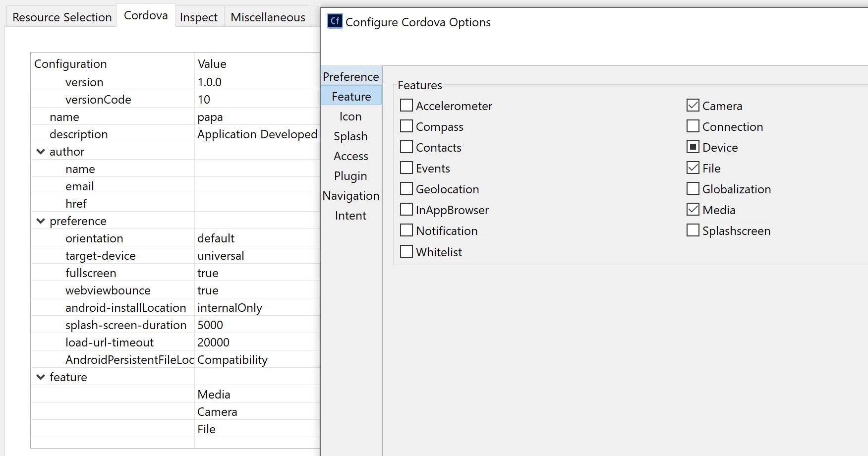Tick the Compass checkbox
The image size is (868, 456).
[406, 126]
